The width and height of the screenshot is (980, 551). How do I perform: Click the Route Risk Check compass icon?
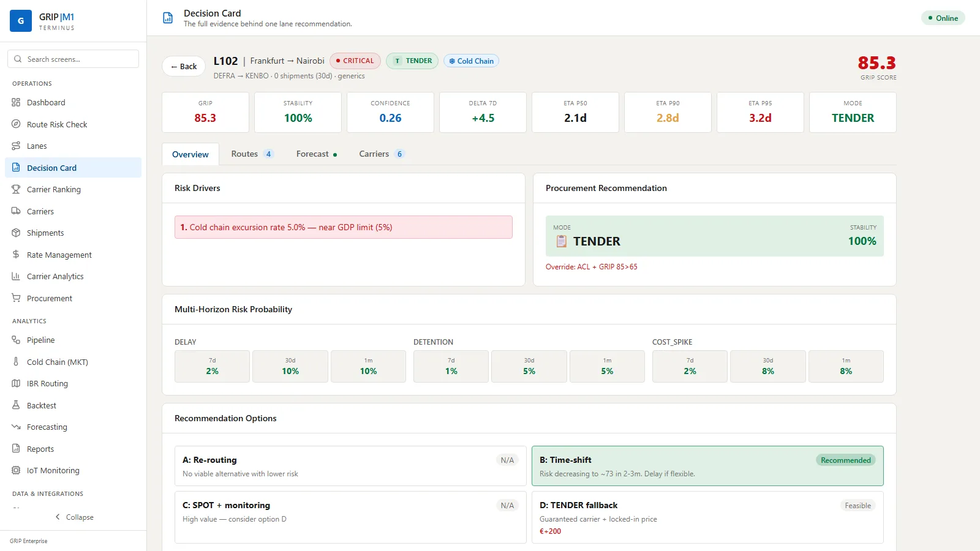(x=16, y=124)
